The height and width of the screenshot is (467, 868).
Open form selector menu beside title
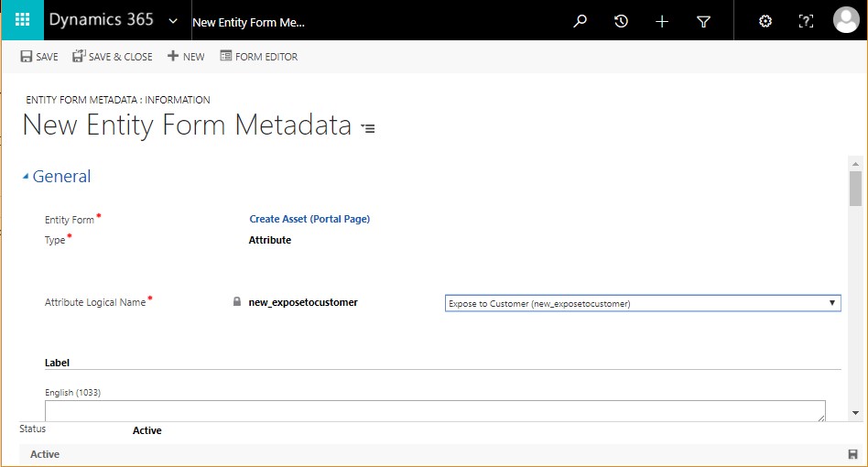pyautogui.click(x=368, y=128)
